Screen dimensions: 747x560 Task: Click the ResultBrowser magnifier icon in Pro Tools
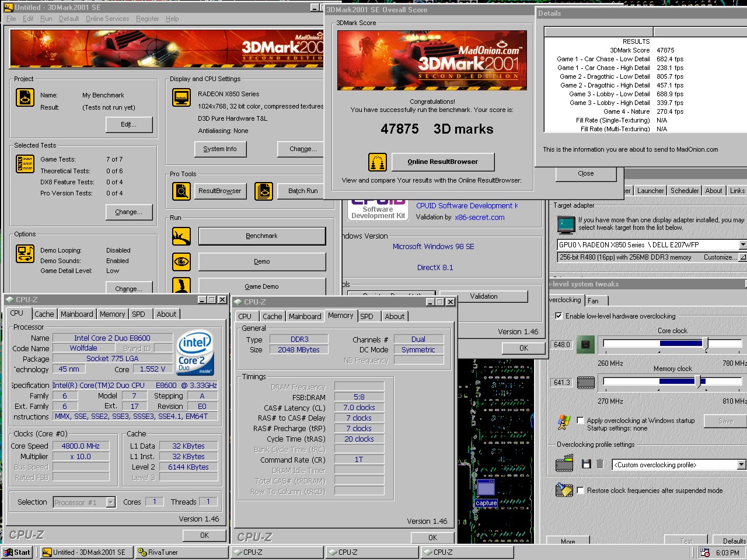181,191
